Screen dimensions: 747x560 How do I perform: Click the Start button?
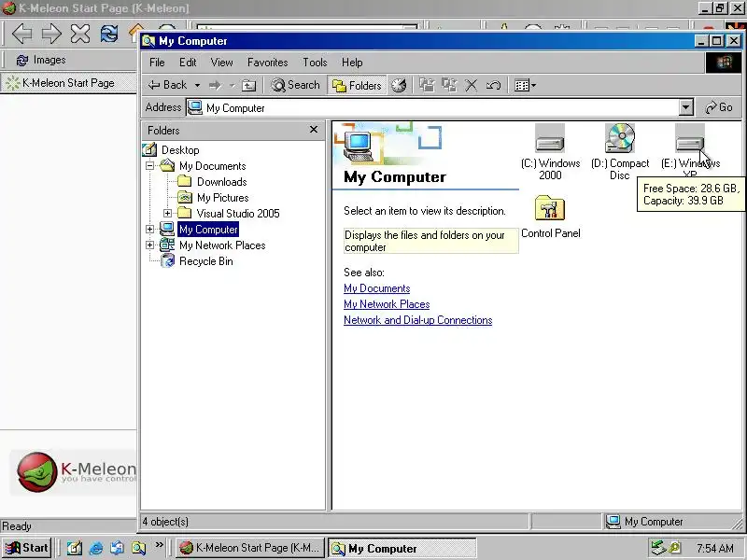click(27, 548)
